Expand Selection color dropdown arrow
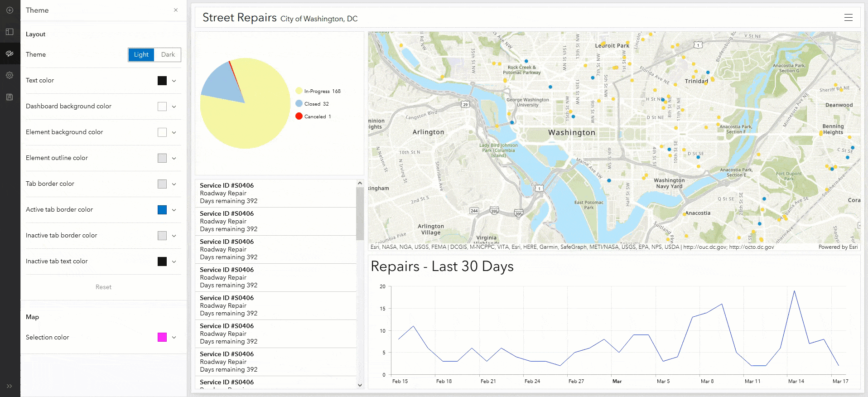 click(174, 337)
